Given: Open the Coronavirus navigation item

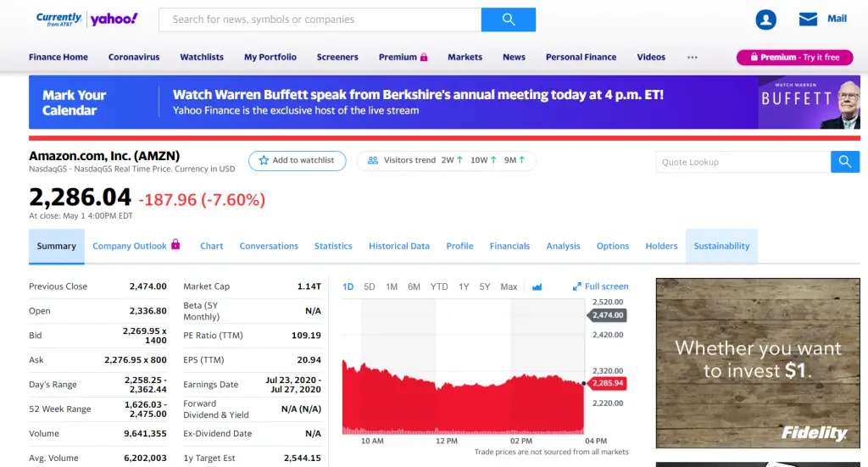Looking at the screenshot, I should pos(134,57).
